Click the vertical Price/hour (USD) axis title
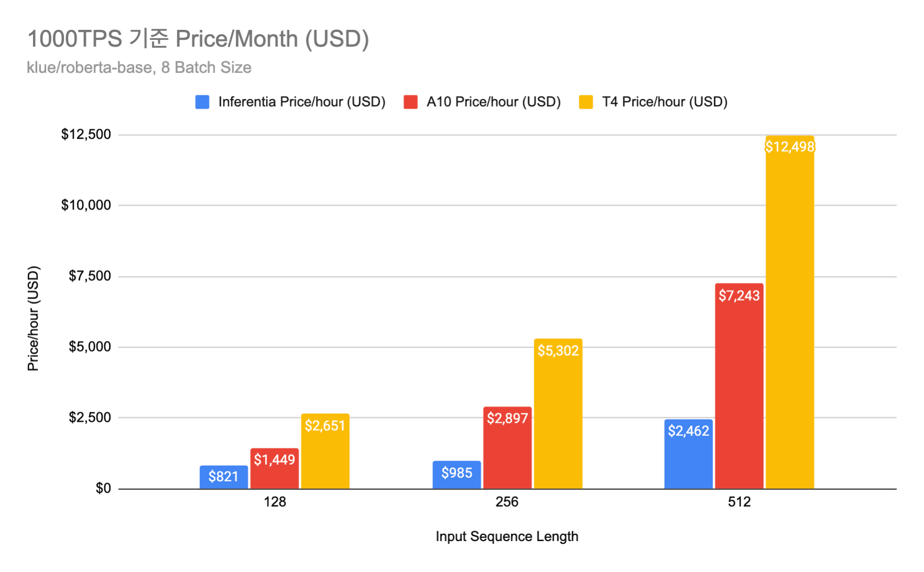This screenshot has height=572, width=924. click(x=33, y=318)
